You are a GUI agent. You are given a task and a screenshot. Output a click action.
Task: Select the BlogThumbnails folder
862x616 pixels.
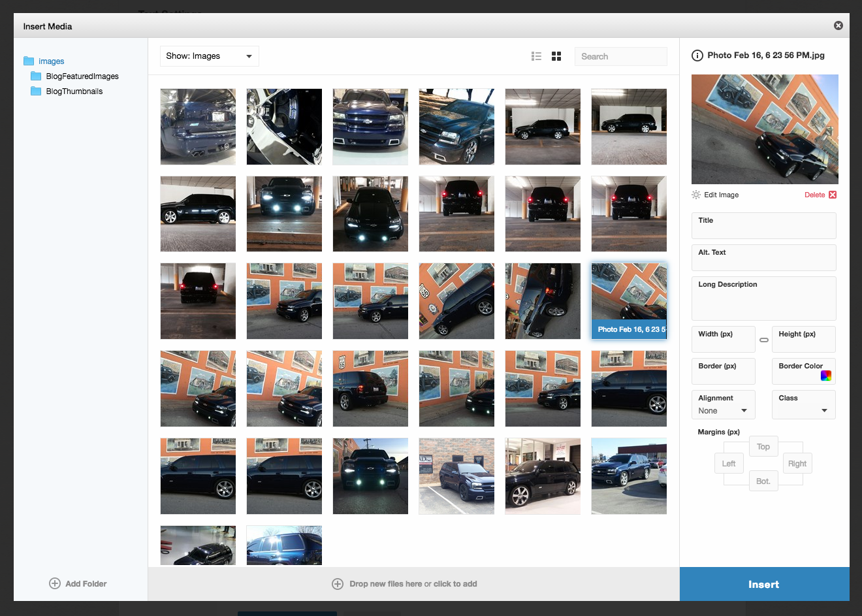point(74,91)
